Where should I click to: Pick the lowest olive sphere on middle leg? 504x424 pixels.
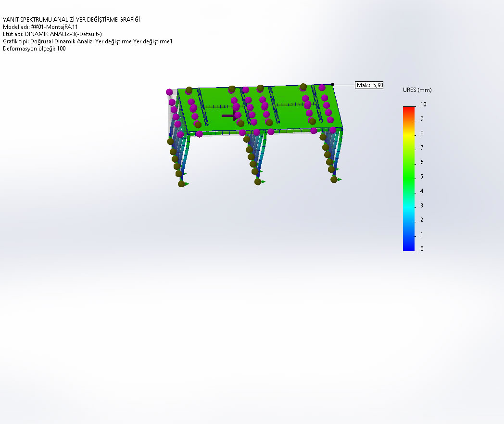click(x=258, y=181)
